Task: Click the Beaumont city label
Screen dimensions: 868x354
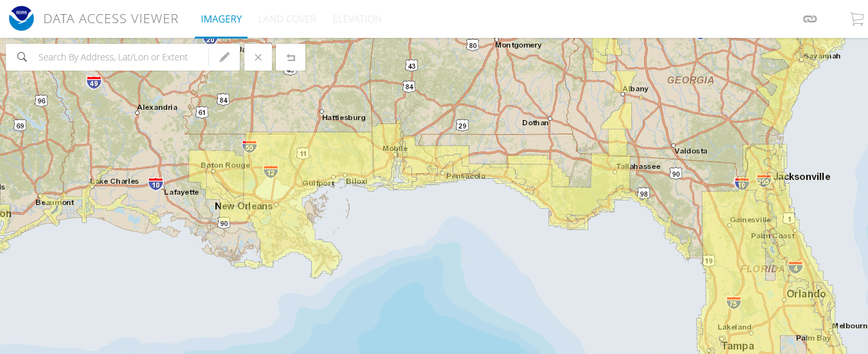Action: click(55, 202)
